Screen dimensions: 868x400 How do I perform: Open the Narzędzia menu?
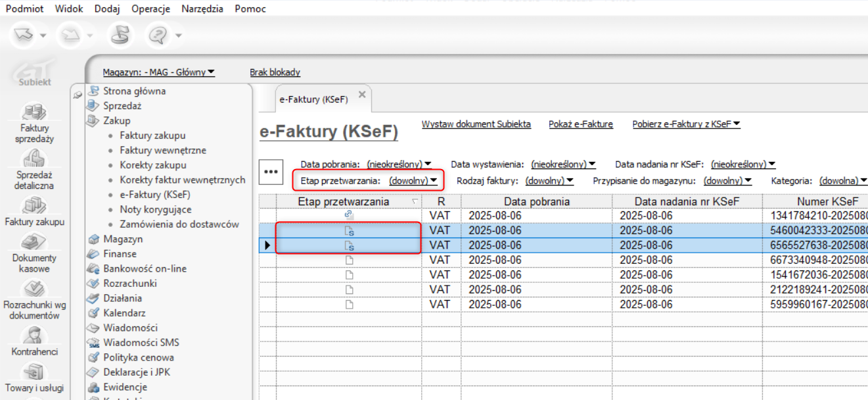point(202,9)
